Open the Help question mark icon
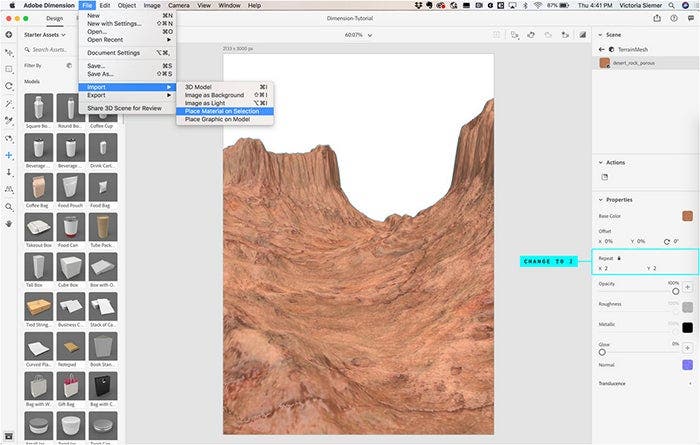The width and height of the screenshot is (700, 445). pos(674,18)
